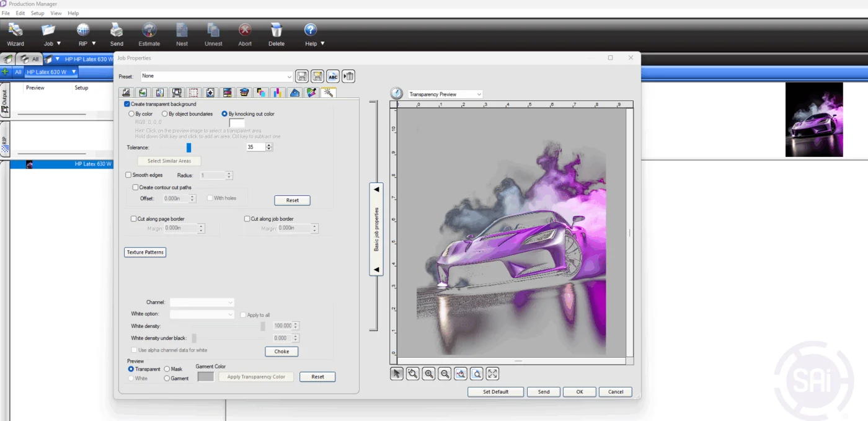Viewport: 868px width, 421px height.
Task: Select the Garment preview radio button
Action: (167, 378)
